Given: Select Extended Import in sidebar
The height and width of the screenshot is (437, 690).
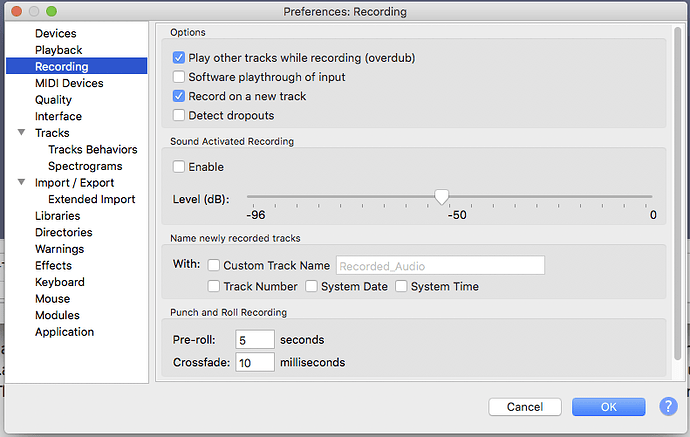Looking at the screenshot, I should pyautogui.click(x=91, y=199).
